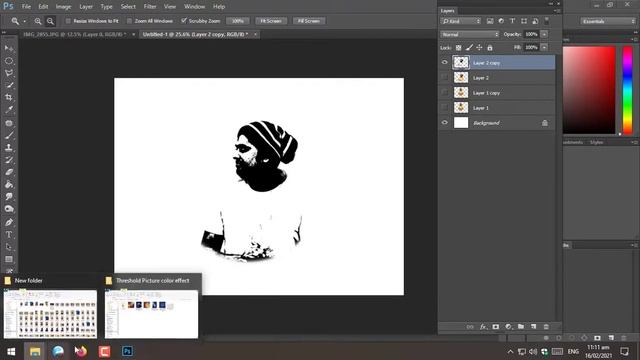Open Layers panel flyout menu
The image size is (640, 360).
(557, 11)
